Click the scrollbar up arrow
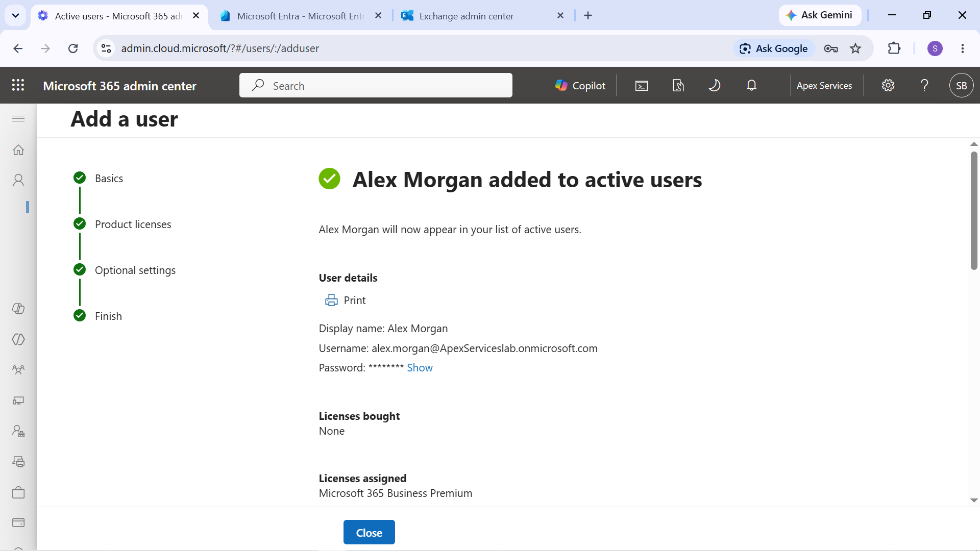 974,144
